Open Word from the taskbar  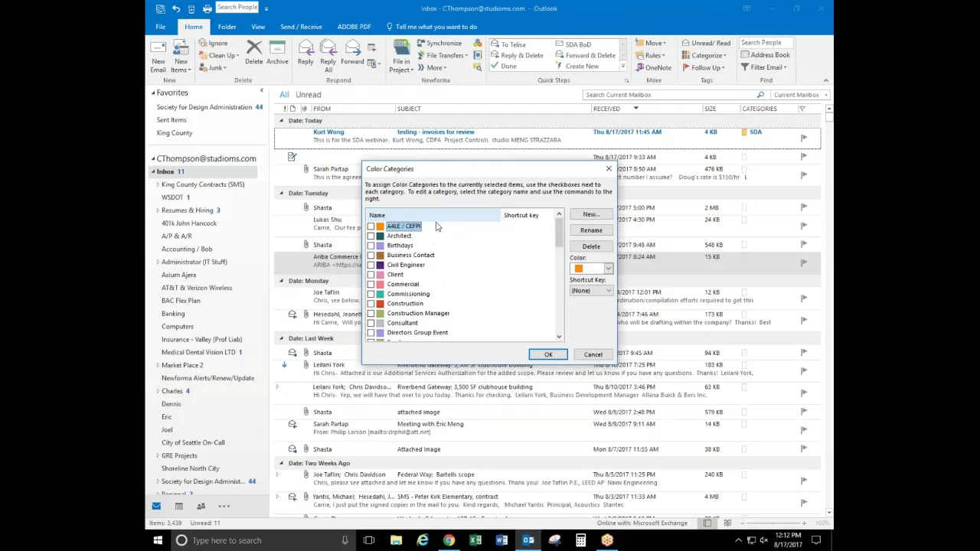click(x=501, y=540)
